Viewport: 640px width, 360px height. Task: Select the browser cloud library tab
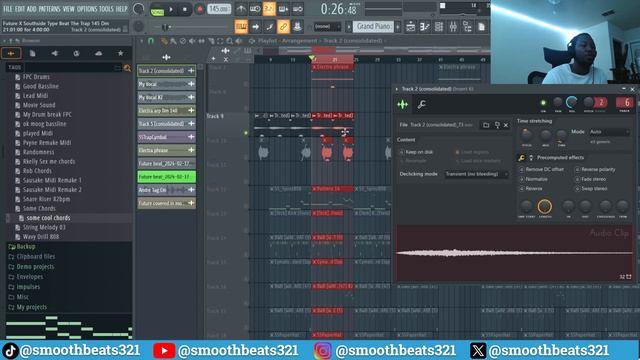(x=98, y=53)
